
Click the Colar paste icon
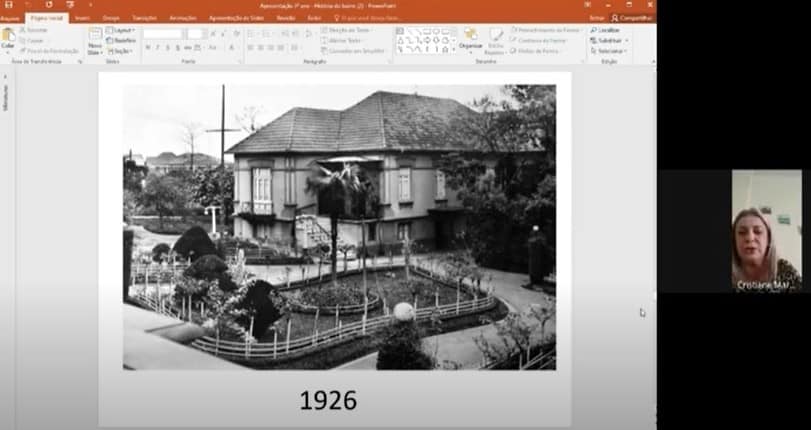coord(8,35)
